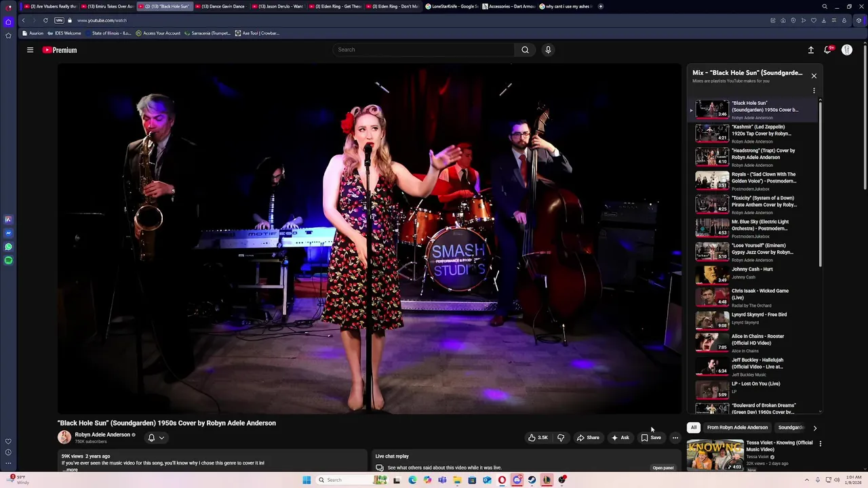Switch to Are Vtubers Really tab

[50, 6]
